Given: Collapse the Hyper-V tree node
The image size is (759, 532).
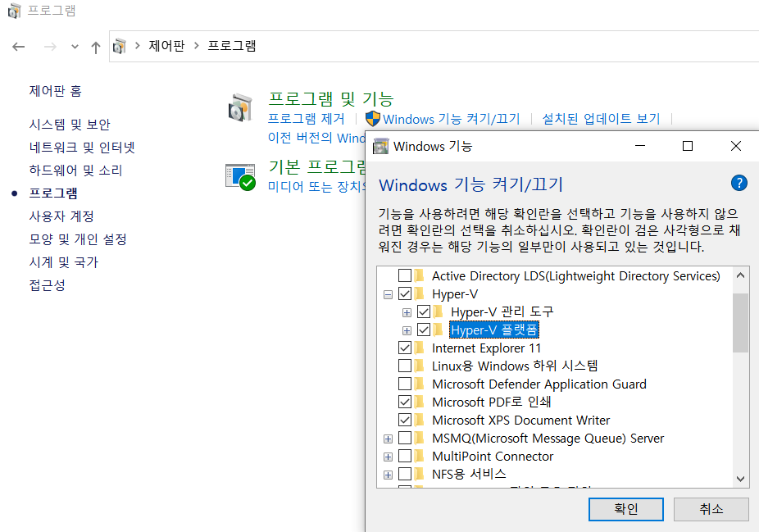Looking at the screenshot, I should [388, 294].
